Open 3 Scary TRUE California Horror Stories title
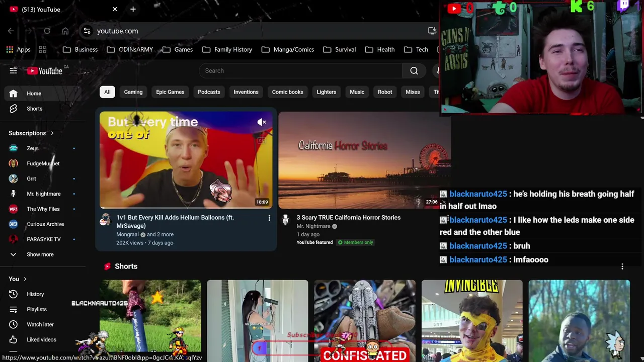Viewport: 644px width, 362px height. (x=349, y=218)
